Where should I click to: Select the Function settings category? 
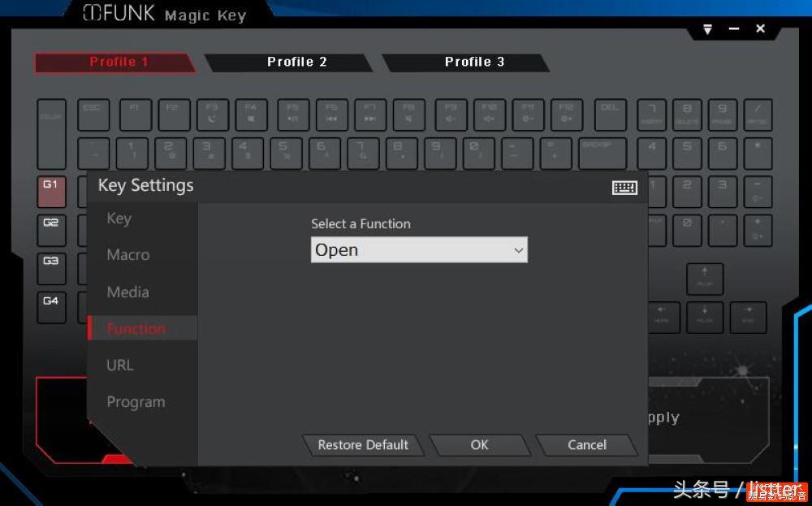click(x=143, y=328)
